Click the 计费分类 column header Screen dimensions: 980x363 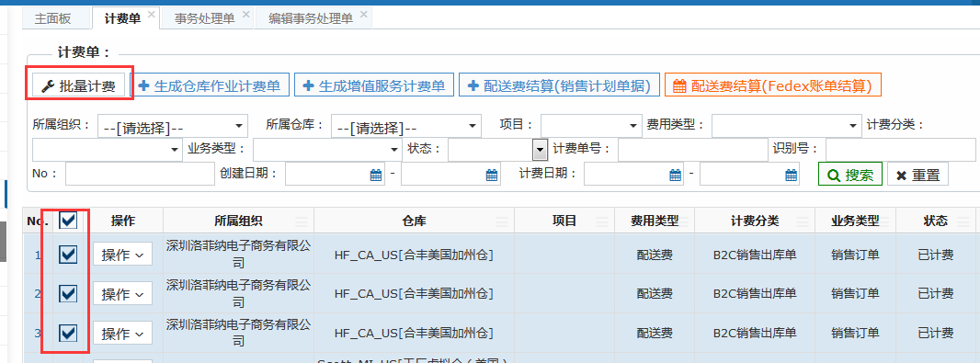[755, 221]
